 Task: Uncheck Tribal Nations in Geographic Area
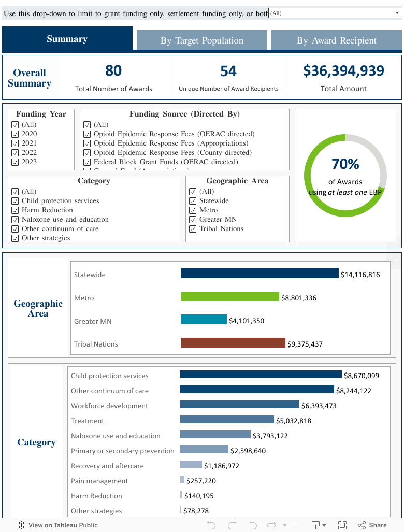tap(192, 228)
